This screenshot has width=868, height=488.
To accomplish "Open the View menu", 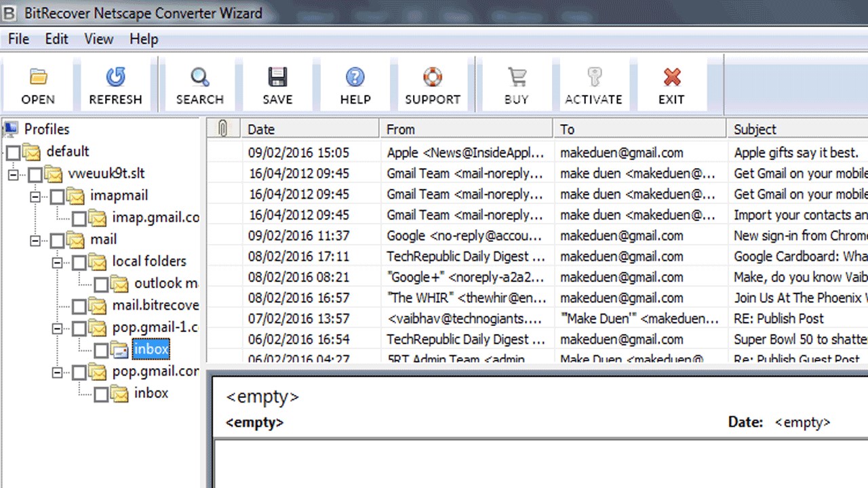I will tap(98, 39).
